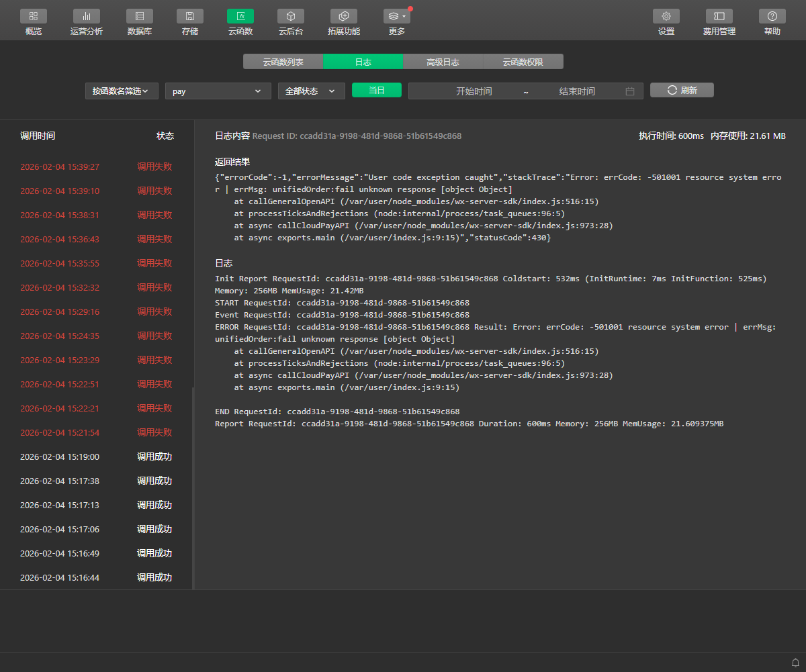
Task: Click the 返回结果 section heading
Action: [x=232, y=162]
